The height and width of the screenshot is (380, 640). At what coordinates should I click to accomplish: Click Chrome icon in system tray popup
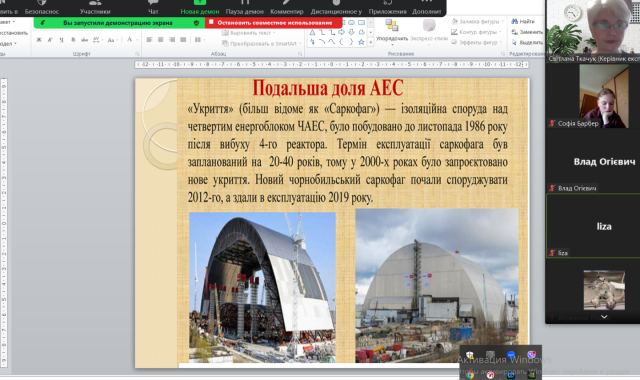470,375
